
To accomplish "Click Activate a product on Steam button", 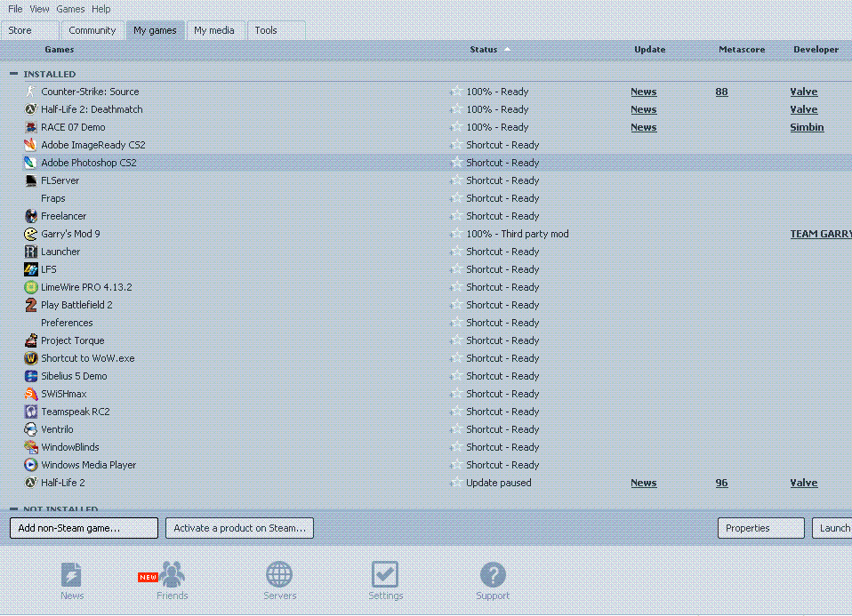I will [239, 528].
